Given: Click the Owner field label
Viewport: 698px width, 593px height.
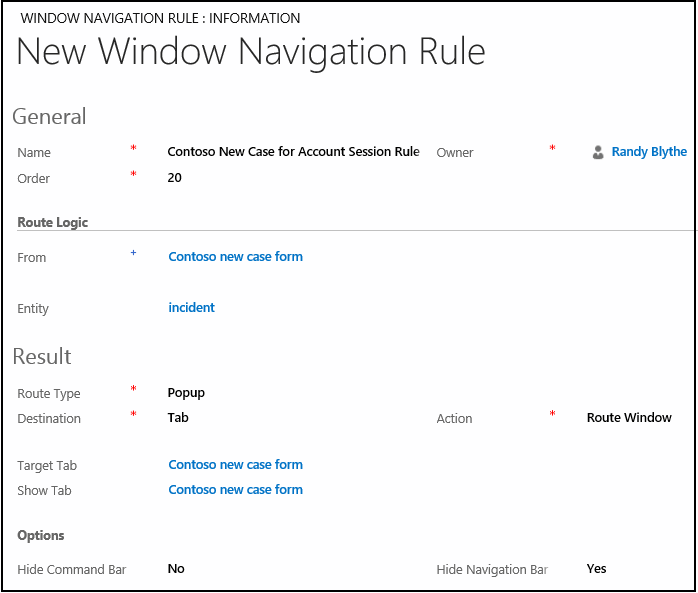Looking at the screenshot, I should (455, 153).
